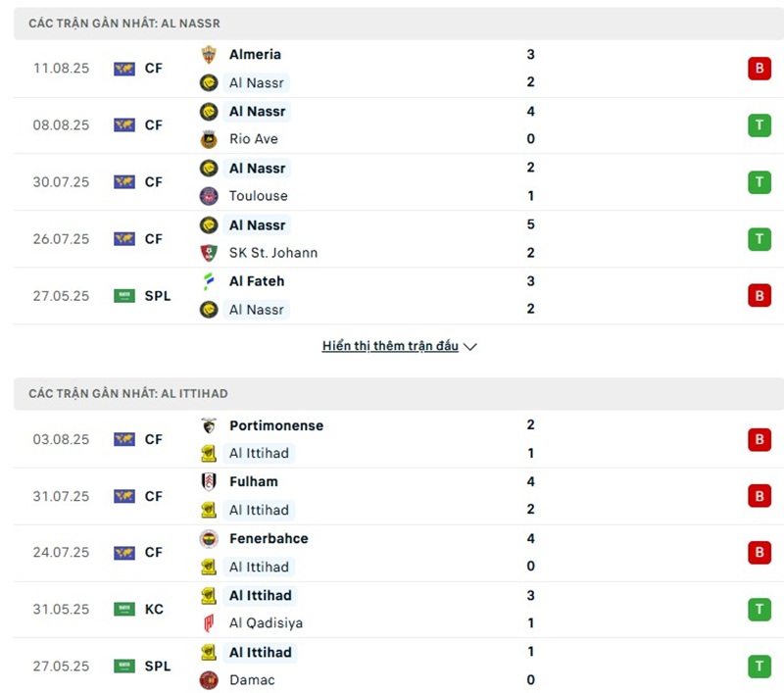Click the red B badge for Almeria match

(x=759, y=69)
